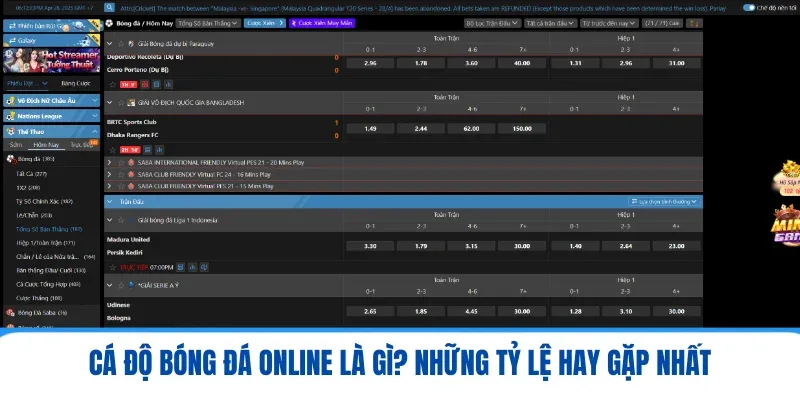Select Lẻ/Chẵn market in sidebar
Screen dimensions: 800x400
pyautogui.click(x=34, y=215)
